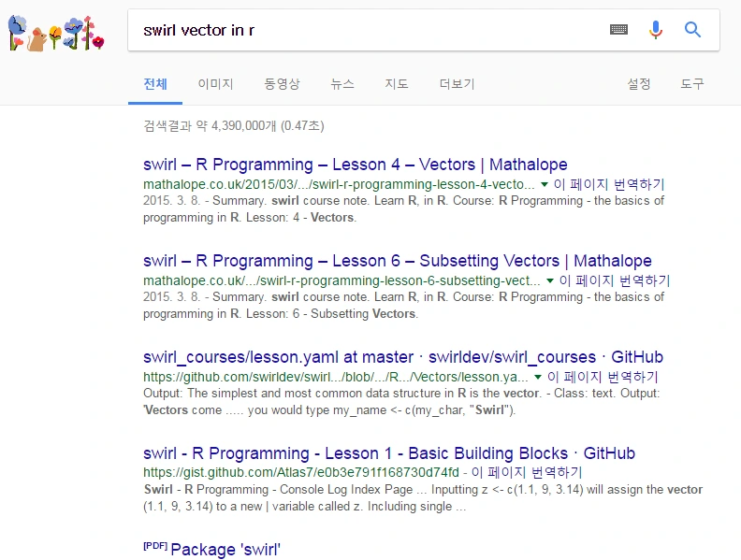Click the mathalope.co.uk/2015/03 lesson-4 URL text
Screen dimensions: 741x560
339,184
